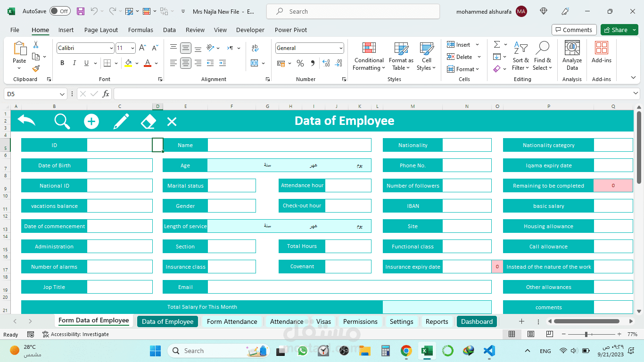Click the Delete cells button
Viewport: 644px width, 362px height.
(x=464, y=57)
